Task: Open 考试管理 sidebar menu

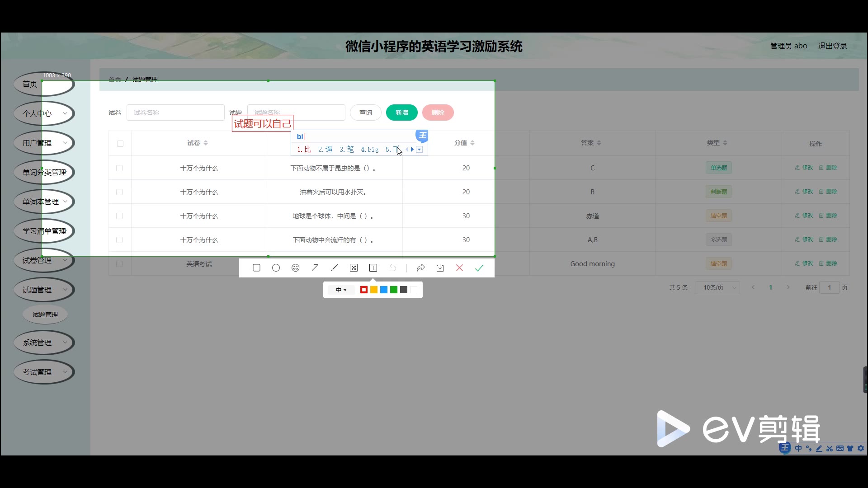Action: click(44, 372)
